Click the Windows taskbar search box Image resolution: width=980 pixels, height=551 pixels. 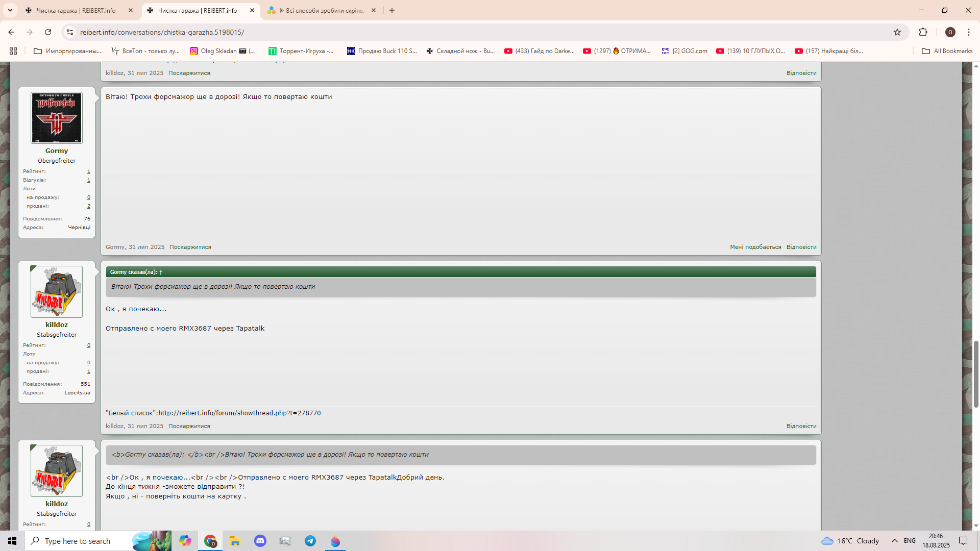pyautogui.click(x=78, y=541)
